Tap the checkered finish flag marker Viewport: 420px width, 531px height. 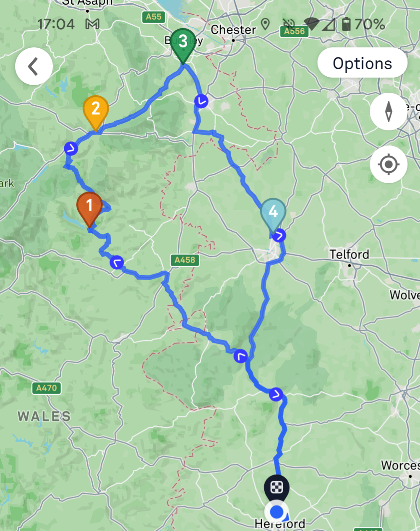point(277,488)
